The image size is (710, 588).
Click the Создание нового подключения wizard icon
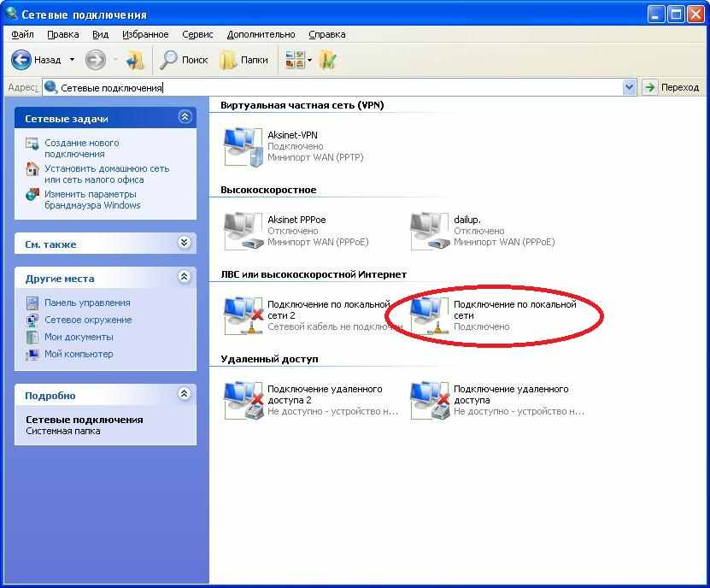(32, 144)
